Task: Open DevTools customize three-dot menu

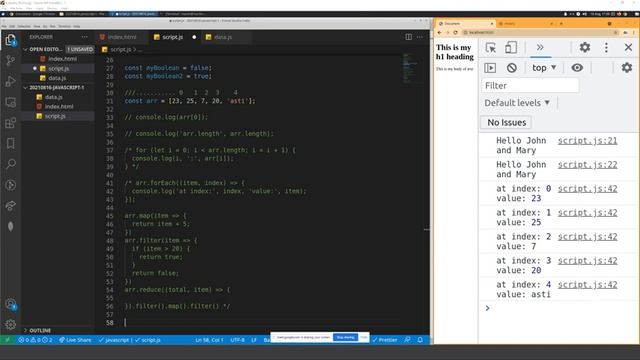Action: tap(606, 47)
